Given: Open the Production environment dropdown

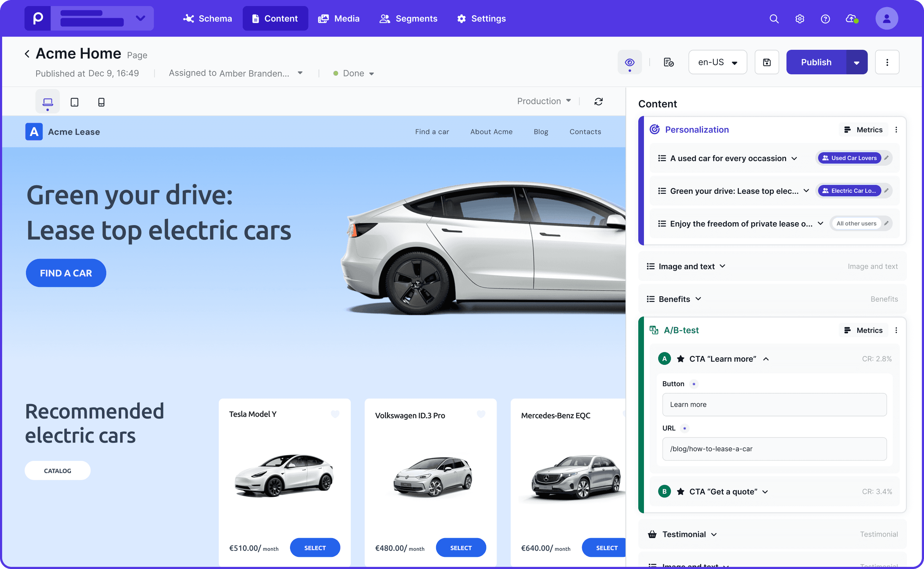Looking at the screenshot, I should pos(543,101).
